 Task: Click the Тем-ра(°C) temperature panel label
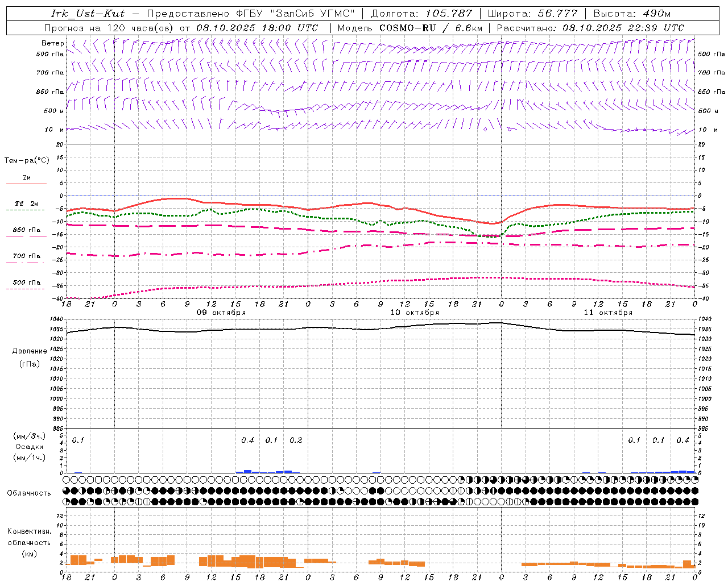[27, 161]
